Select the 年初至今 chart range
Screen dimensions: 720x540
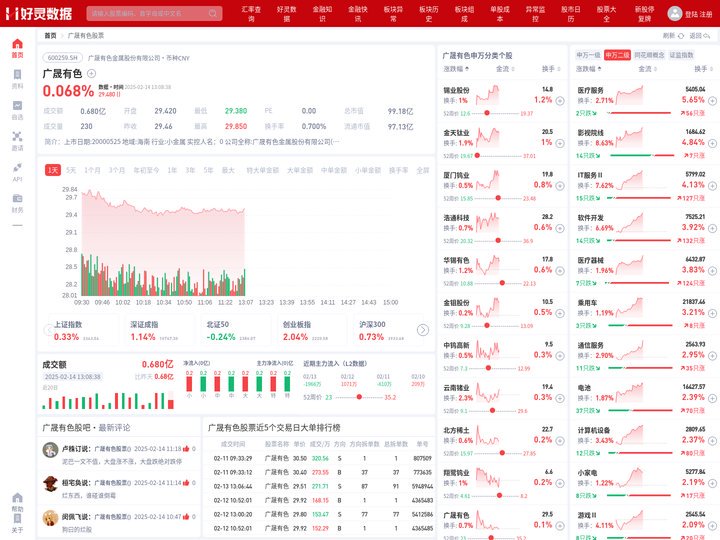[146, 170]
